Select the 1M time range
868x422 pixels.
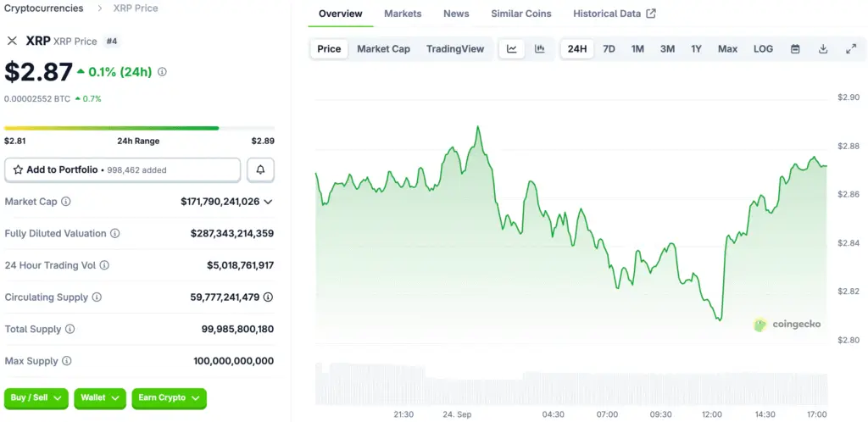637,49
